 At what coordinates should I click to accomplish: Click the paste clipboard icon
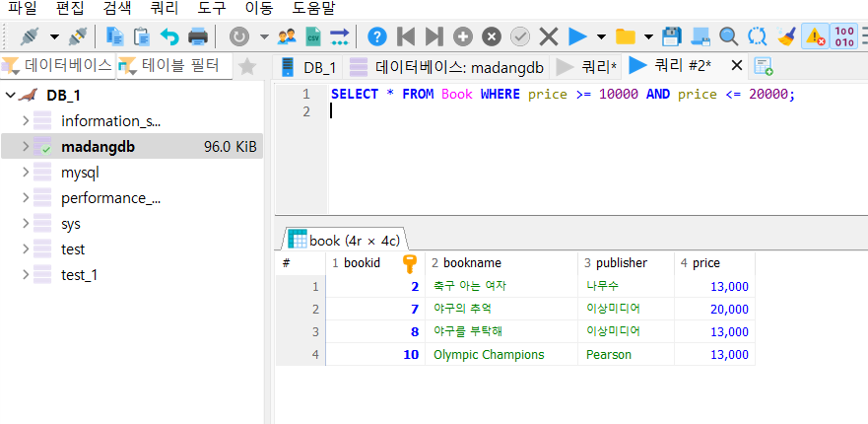142,37
